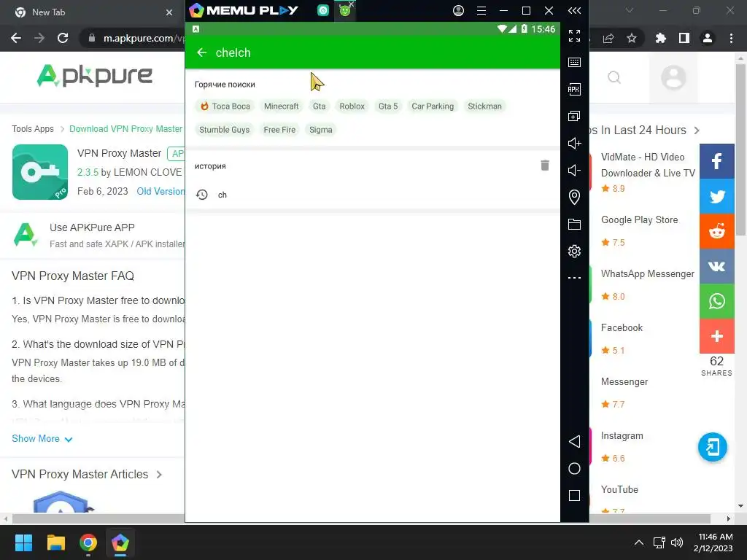Image resolution: width=747 pixels, height=560 pixels.
Task: Select Gta 5 hot search chip
Action: pos(388,106)
